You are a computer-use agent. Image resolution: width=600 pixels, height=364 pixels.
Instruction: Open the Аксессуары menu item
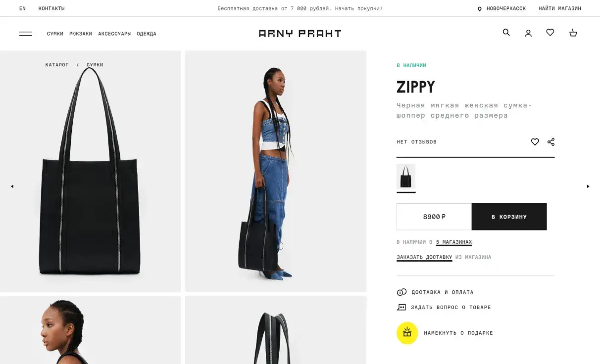[x=114, y=34]
